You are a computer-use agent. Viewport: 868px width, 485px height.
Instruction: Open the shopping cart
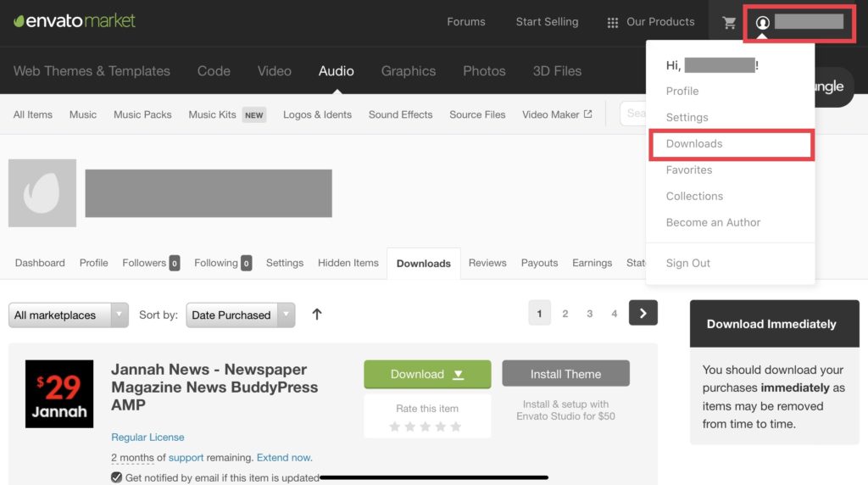pos(729,23)
